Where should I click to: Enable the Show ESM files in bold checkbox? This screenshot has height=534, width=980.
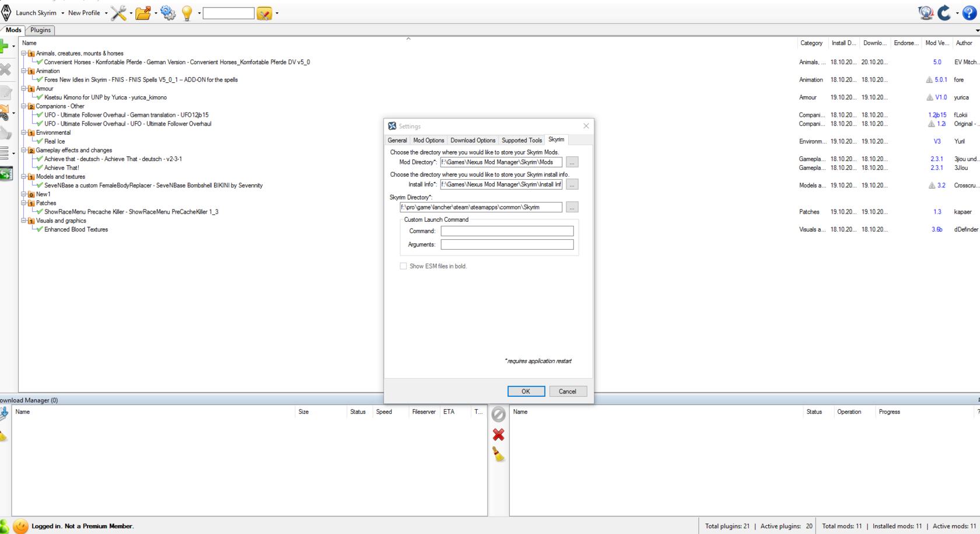403,266
